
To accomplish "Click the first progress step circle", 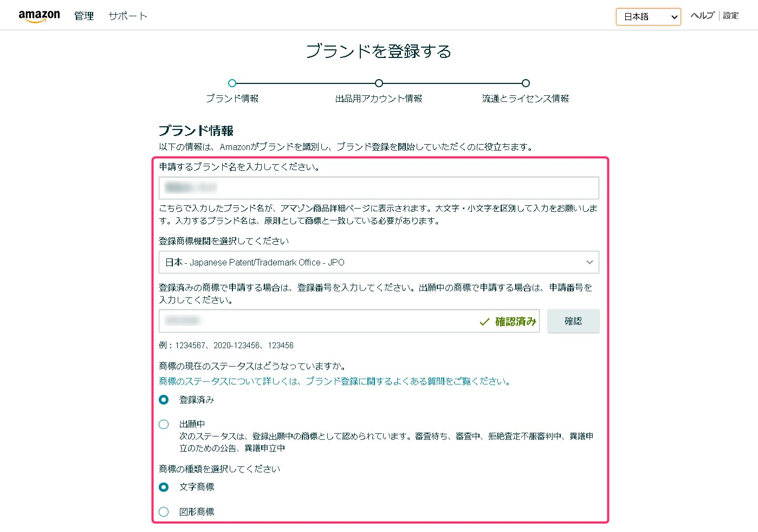I will pyautogui.click(x=232, y=83).
